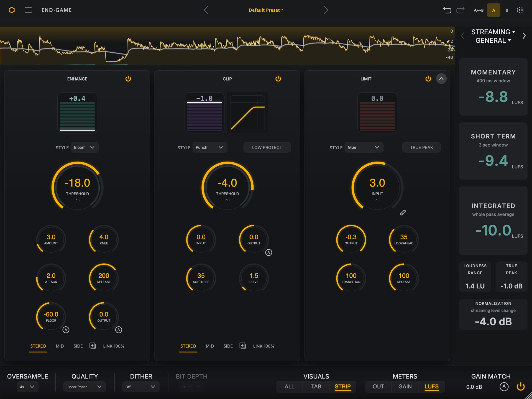
Task: Toggle the Enhance module power button
Action: pos(128,79)
